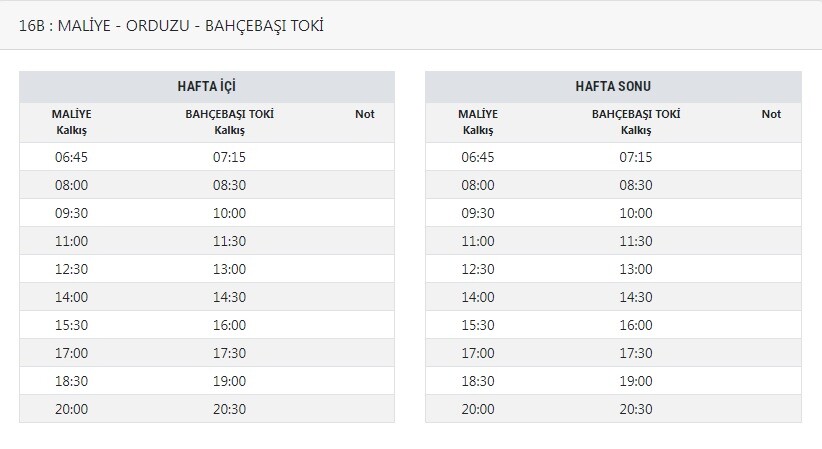The image size is (822, 449).
Task: Click the MALİYE Kalkış column header under HAFTA SONU
Action: [x=477, y=122]
